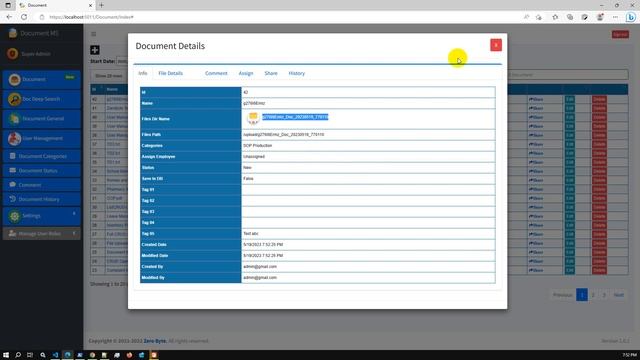Open the Share tab
640x360 pixels.
271,73
